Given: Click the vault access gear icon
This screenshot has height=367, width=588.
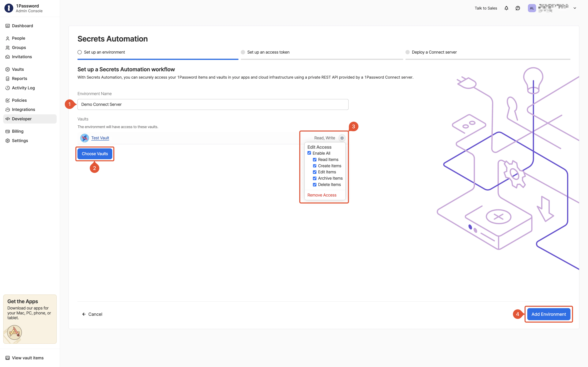Looking at the screenshot, I should tap(342, 138).
